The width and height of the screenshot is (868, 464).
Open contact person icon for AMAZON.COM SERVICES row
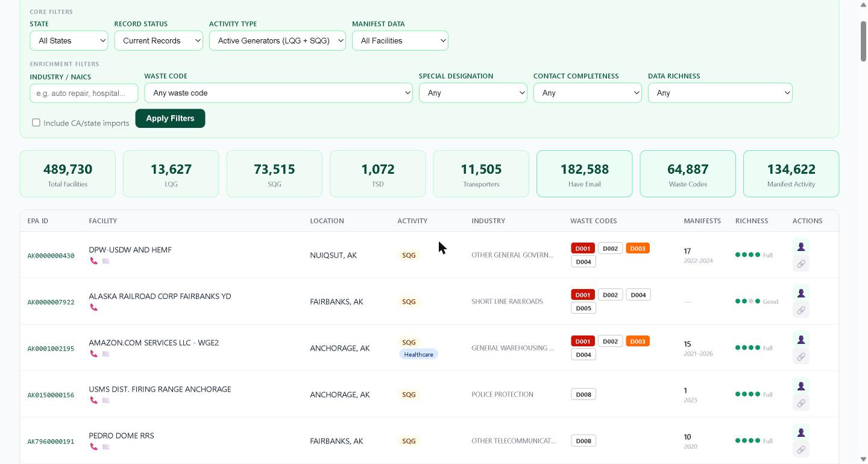(x=800, y=340)
